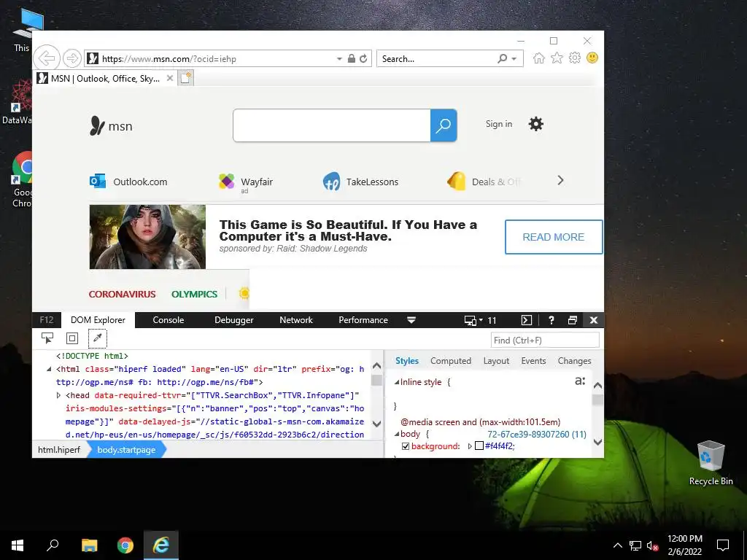
Task: Open Internet Explorer on the taskbar
Action: coord(161,545)
